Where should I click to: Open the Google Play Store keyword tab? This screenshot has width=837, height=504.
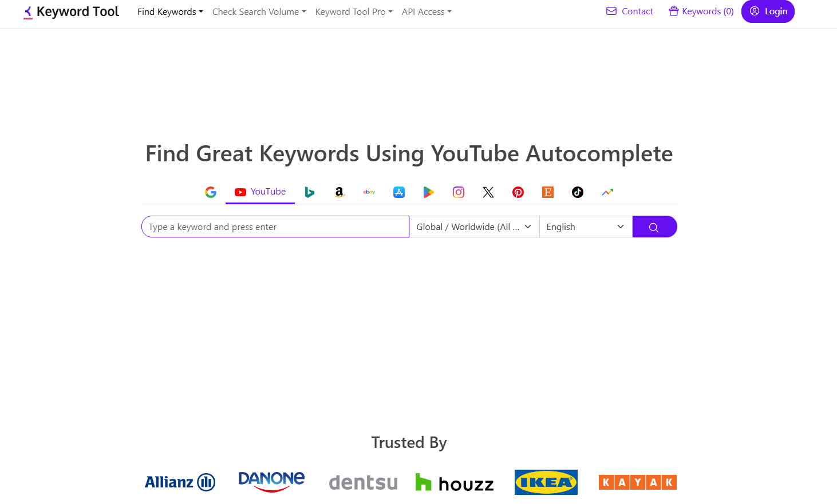tap(429, 192)
